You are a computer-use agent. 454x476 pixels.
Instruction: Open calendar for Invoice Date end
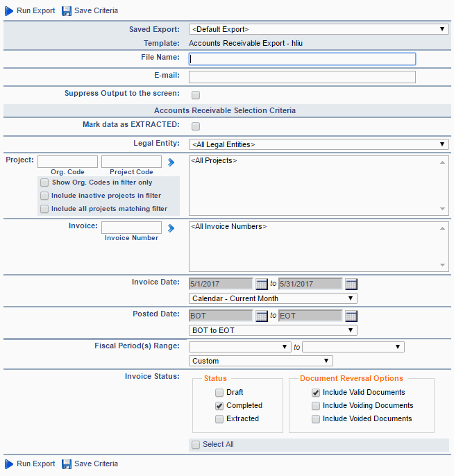coord(351,284)
